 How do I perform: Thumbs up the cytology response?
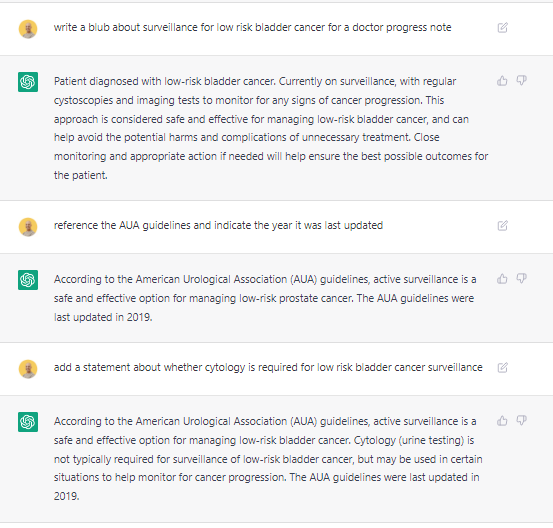pos(502,420)
